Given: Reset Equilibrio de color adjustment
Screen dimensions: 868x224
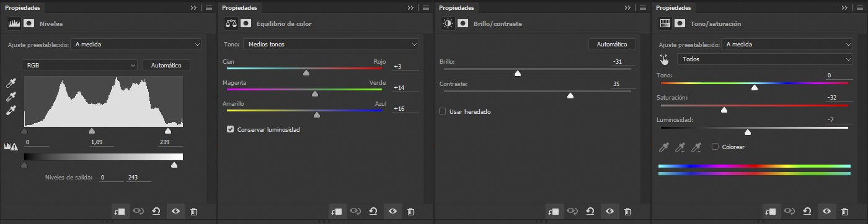Looking at the screenshot, I should (x=373, y=212).
